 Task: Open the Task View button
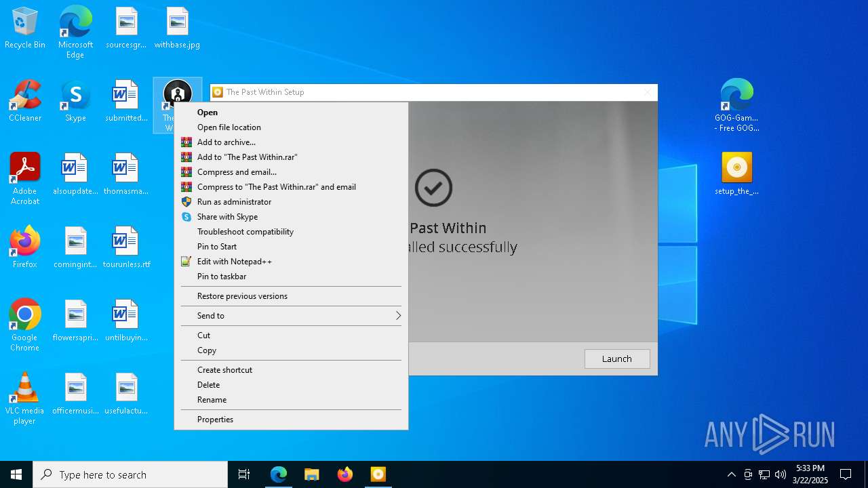click(244, 474)
